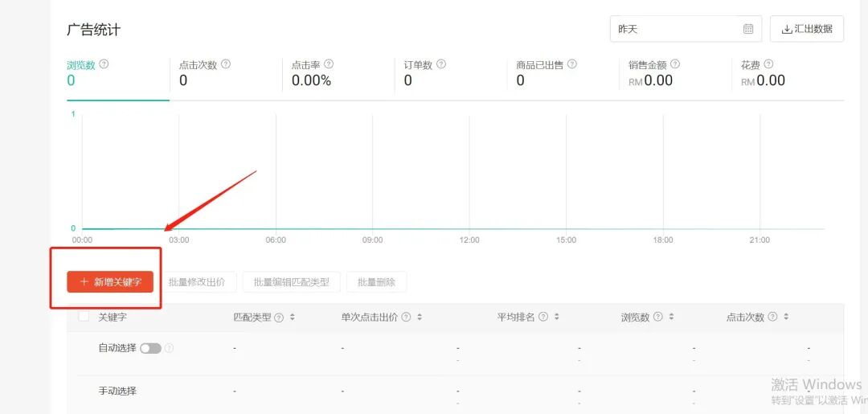Viewport: 868px width, 414px height.
Task: Click the 批量编辑匹配类型 button
Action: tap(292, 281)
